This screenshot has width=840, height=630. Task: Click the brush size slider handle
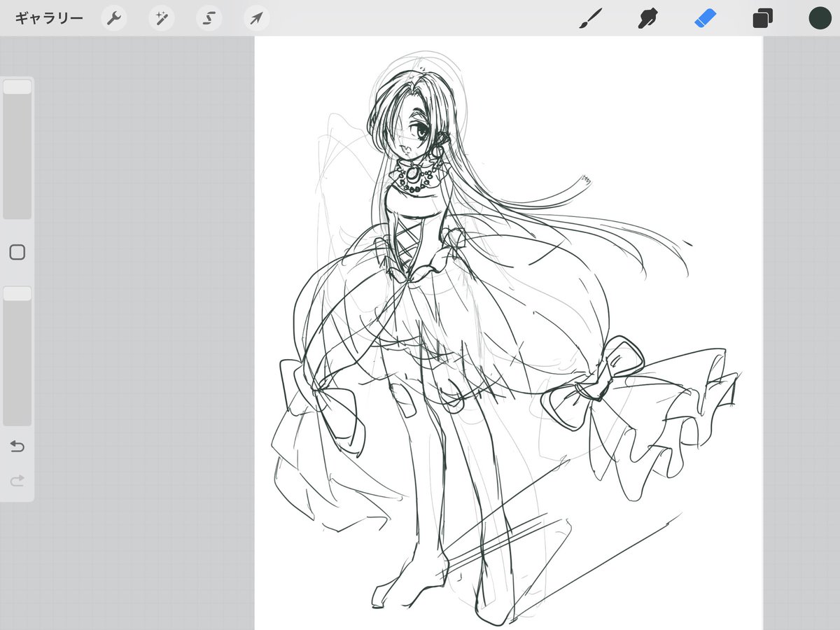click(x=17, y=87)
